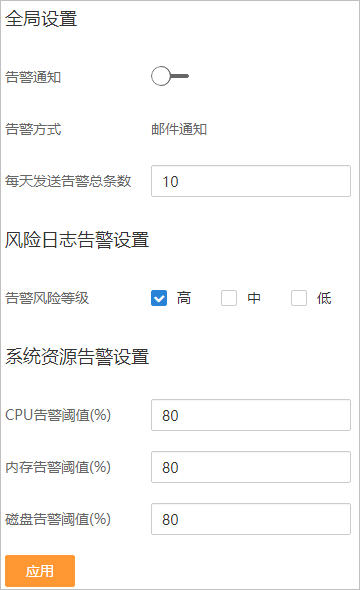Viewport: 360px width, 590px height.
Task: Click the 邮件通知 text
Action: point(179,129)
